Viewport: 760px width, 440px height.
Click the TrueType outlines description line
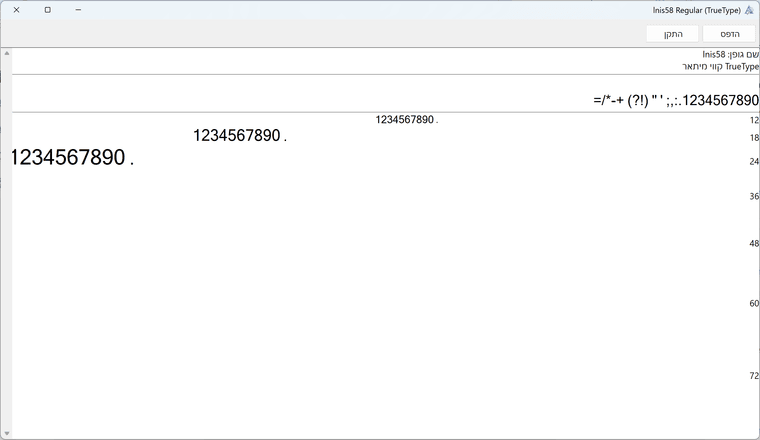[720, 66]
